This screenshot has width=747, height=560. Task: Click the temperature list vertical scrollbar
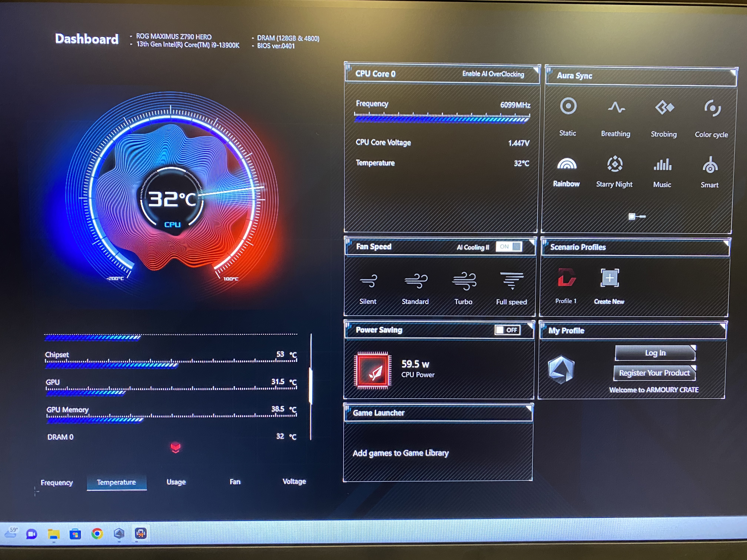pos(311,387)
